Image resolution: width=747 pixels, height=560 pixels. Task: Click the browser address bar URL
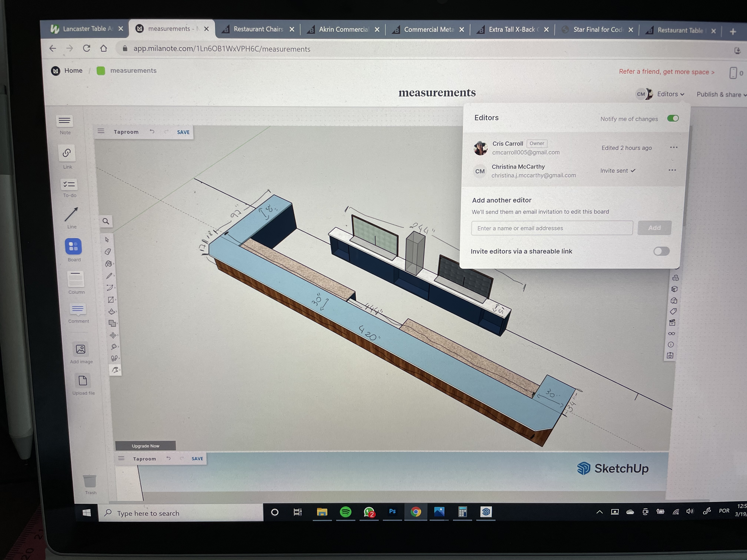click(222, 49)
